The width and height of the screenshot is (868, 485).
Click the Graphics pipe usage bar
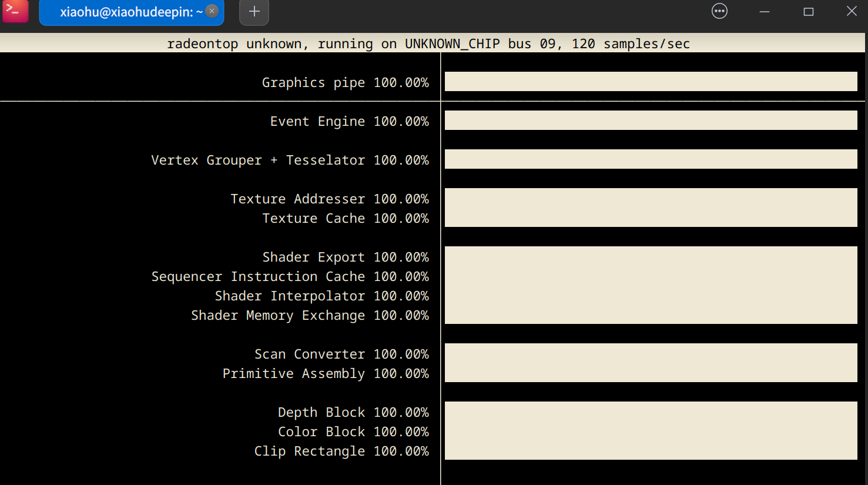click(x=651, y=82)
